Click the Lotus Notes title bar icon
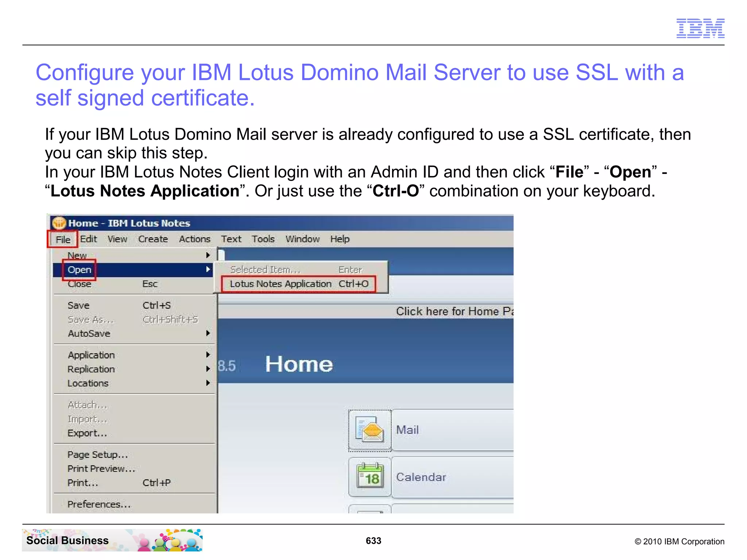The height and width of the screenshot is (560, 747). (x=59, y=223)
